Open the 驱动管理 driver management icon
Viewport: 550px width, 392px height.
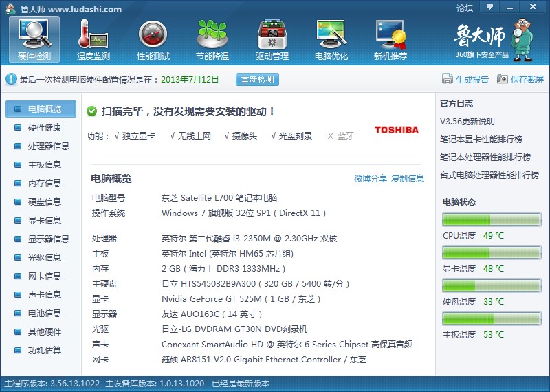(x=272, y=39)
